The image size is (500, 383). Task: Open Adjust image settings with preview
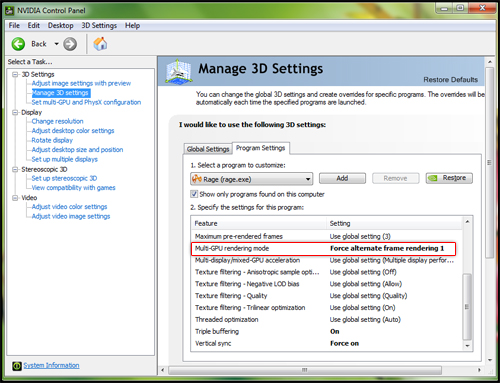81,83
